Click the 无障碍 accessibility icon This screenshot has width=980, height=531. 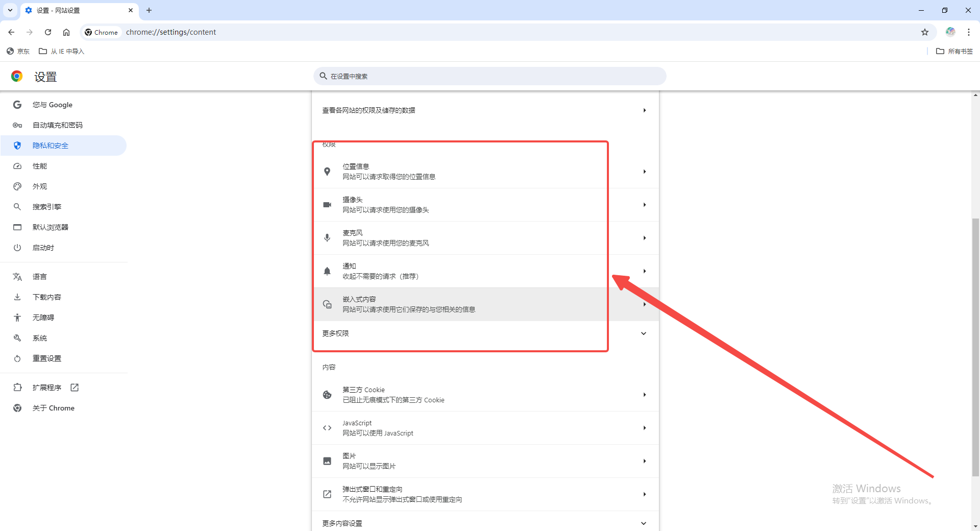click(17, 318)
